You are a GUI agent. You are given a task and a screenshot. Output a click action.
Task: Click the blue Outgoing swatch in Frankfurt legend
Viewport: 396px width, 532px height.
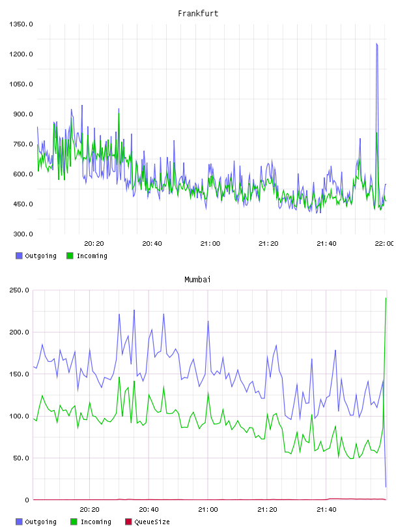(19, 256)
